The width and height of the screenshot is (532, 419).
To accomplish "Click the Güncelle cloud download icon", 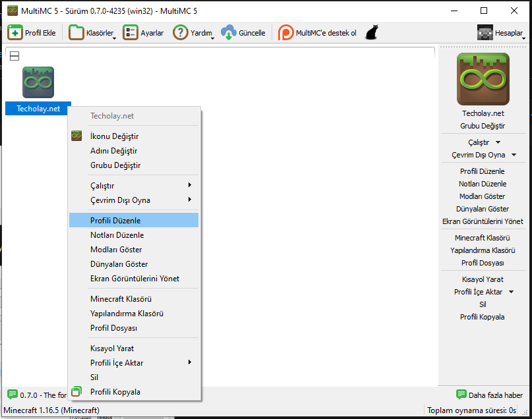I will tap(229, 32).
